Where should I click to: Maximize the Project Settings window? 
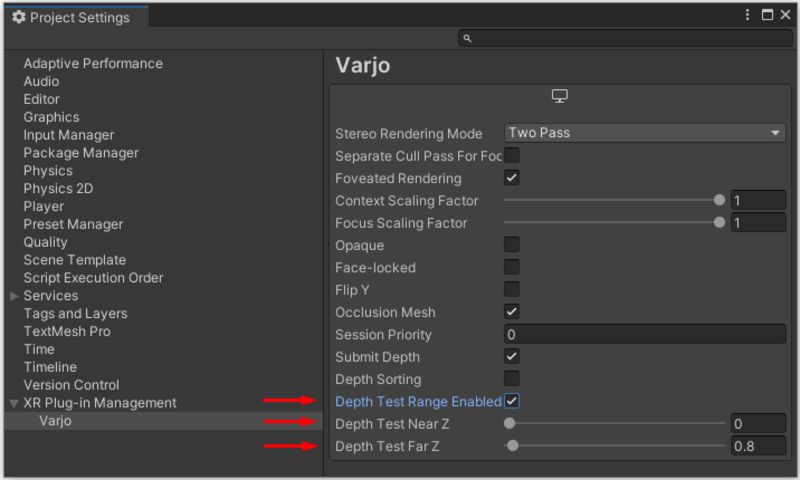(x=767, y=15)
